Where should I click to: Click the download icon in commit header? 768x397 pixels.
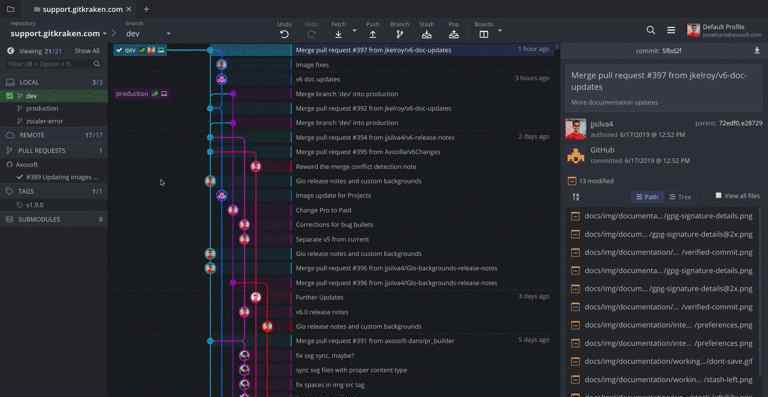[x=757, y=50]
